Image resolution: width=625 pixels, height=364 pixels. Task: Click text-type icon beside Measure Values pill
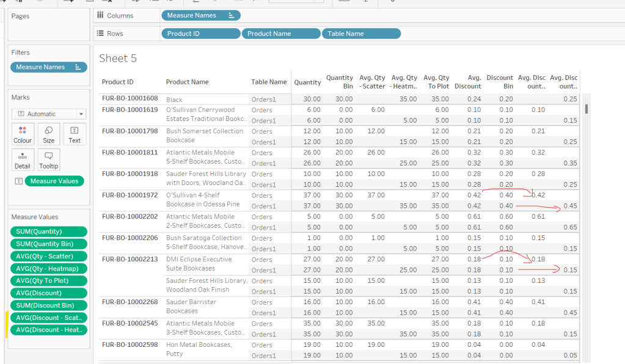click(x=18, y=181)
